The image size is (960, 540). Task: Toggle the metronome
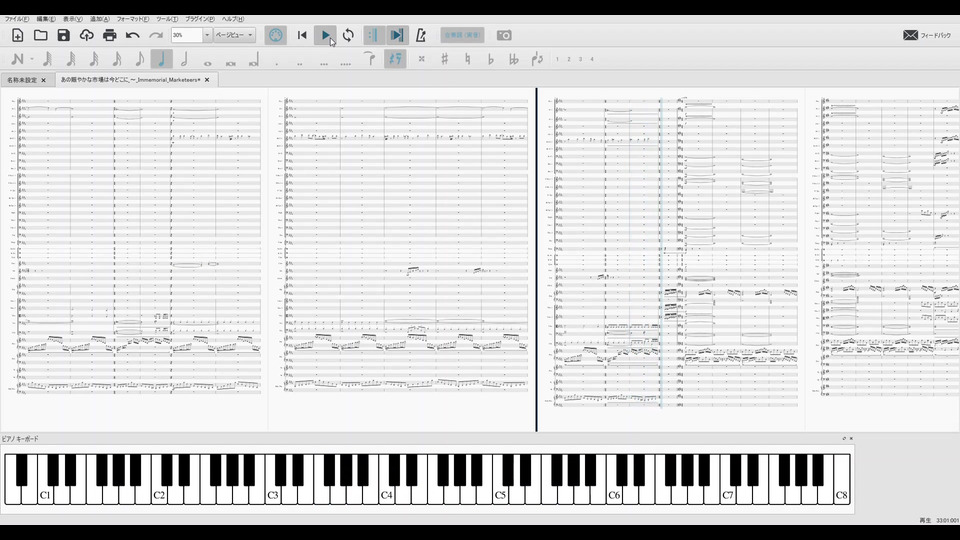421,36
